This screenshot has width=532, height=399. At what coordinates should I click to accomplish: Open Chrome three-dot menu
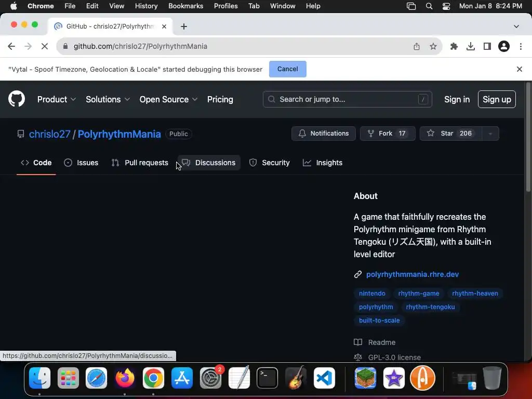pos(521,46)
